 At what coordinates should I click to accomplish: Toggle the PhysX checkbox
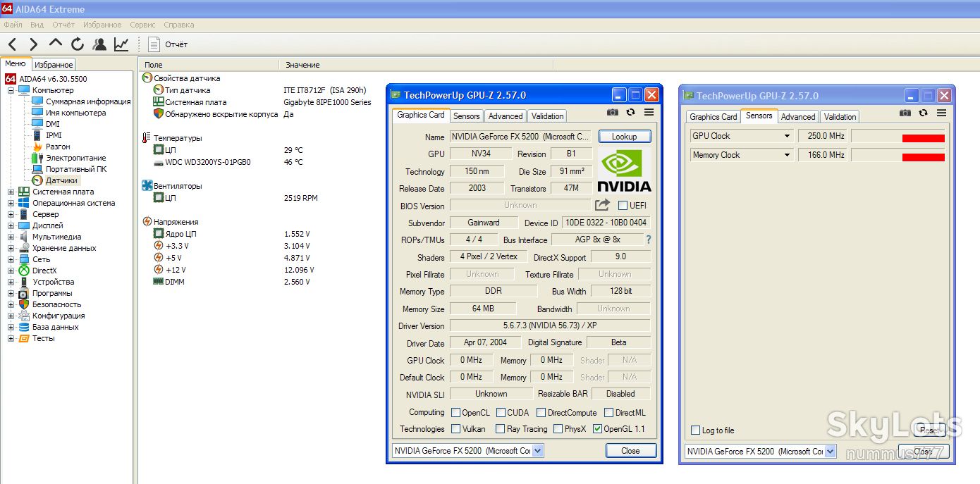point(558,429)
